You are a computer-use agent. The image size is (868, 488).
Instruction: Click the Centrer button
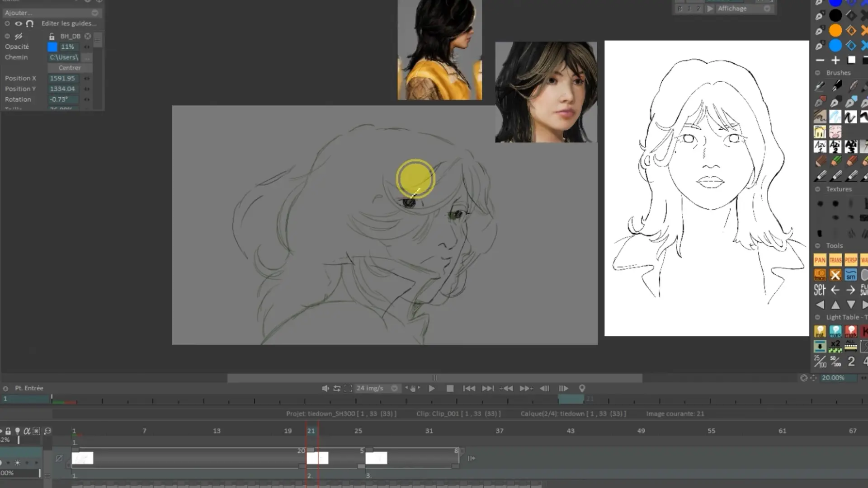[x=70, y=68]
